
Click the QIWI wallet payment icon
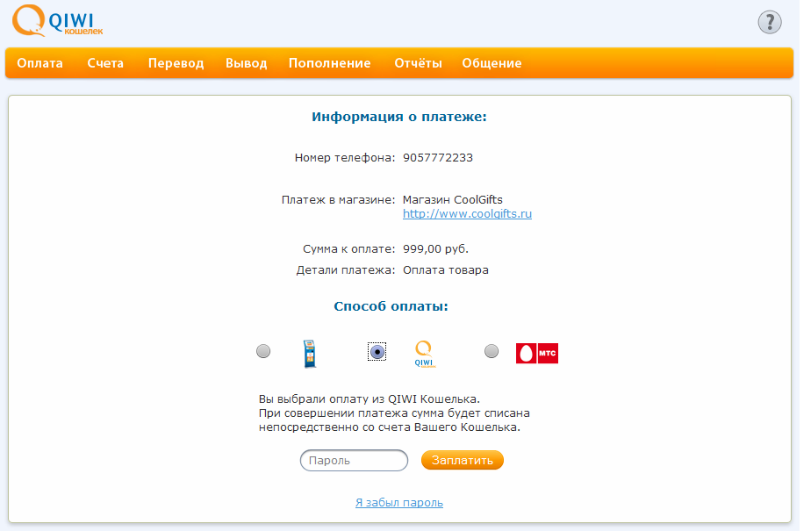click(x=427, y=352)
